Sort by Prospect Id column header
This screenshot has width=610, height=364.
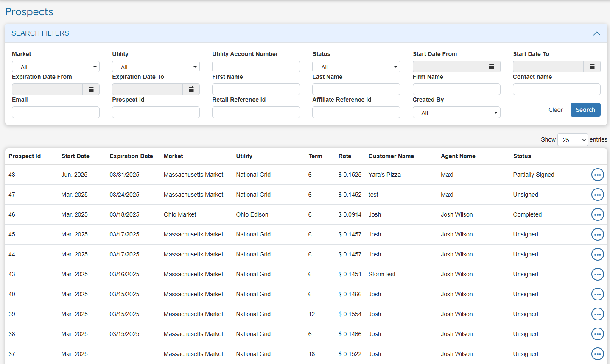pos(25,156)
